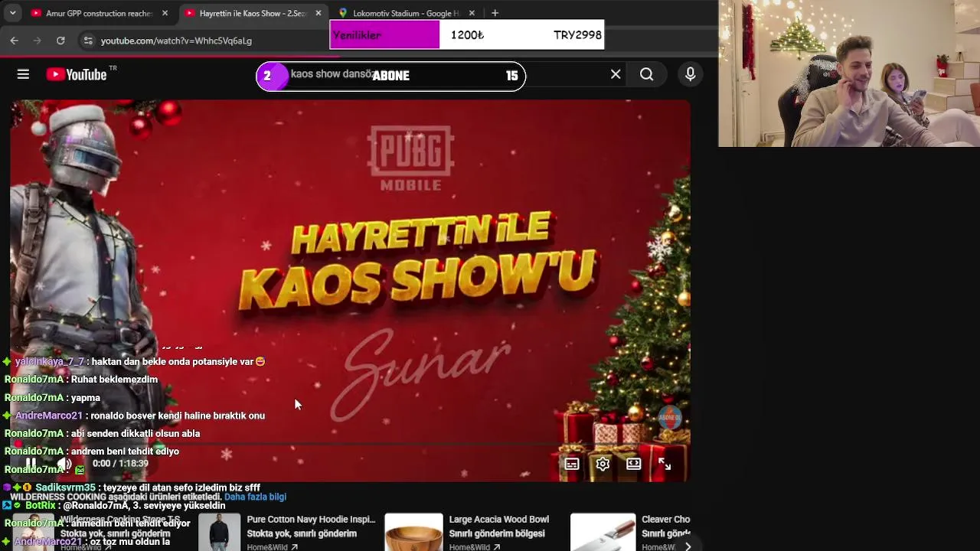Viewport: 980px width, 551px height.
Task: Click the acacia wood bowl thumbnail
Action: (413, 532)
